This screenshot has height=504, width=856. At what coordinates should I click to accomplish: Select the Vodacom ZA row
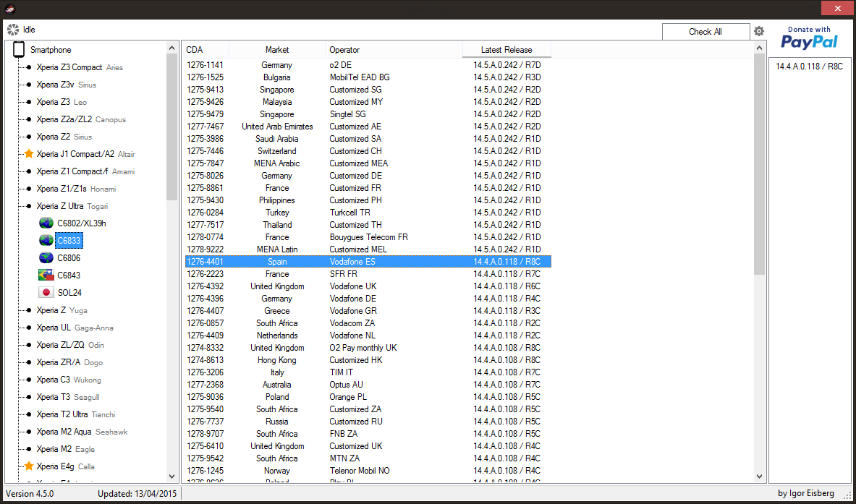click(x=368, y=323)
